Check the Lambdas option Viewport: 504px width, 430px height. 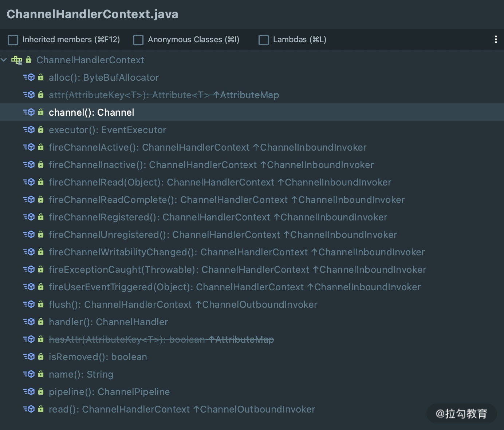coord(263,40)
